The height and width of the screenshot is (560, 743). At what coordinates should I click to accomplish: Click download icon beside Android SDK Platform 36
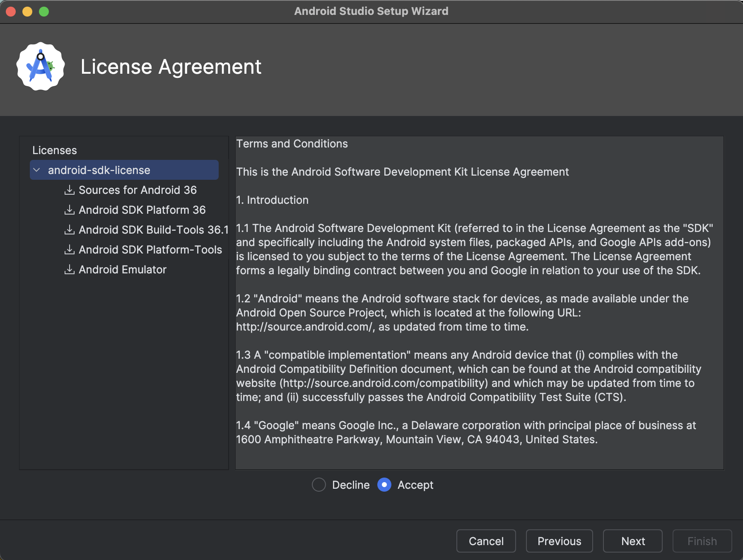pyautogui.click(x=70, y=210)
